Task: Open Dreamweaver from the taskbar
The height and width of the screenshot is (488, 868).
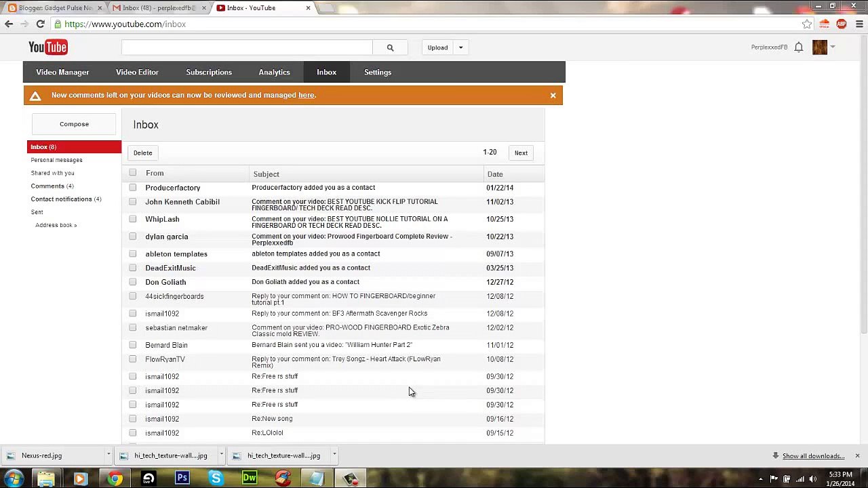Action: click(x=250, y=479)
